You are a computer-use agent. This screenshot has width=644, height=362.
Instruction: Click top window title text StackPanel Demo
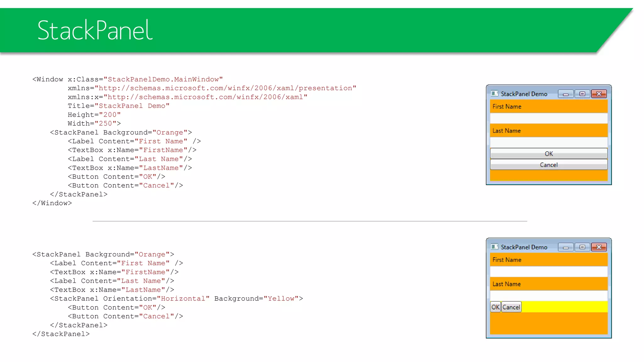pyautogui.click(x=524, y=94)
